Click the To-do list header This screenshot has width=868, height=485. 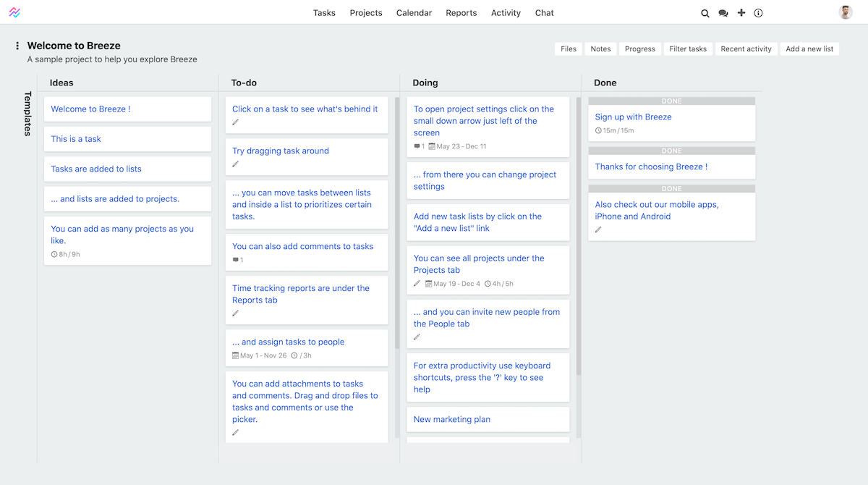coord(244,83)
